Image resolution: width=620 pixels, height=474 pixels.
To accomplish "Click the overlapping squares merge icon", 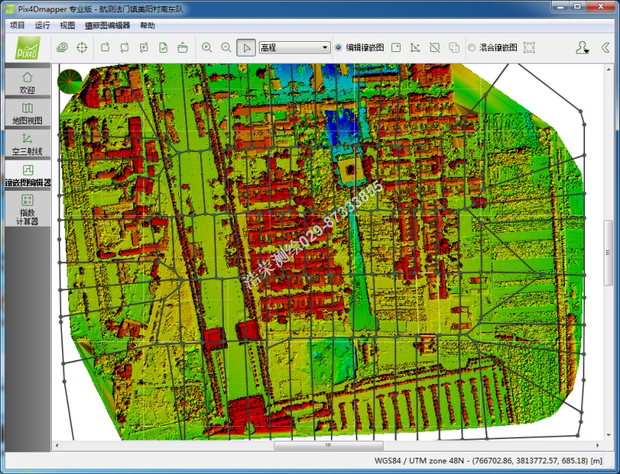I will click(454, 48).
